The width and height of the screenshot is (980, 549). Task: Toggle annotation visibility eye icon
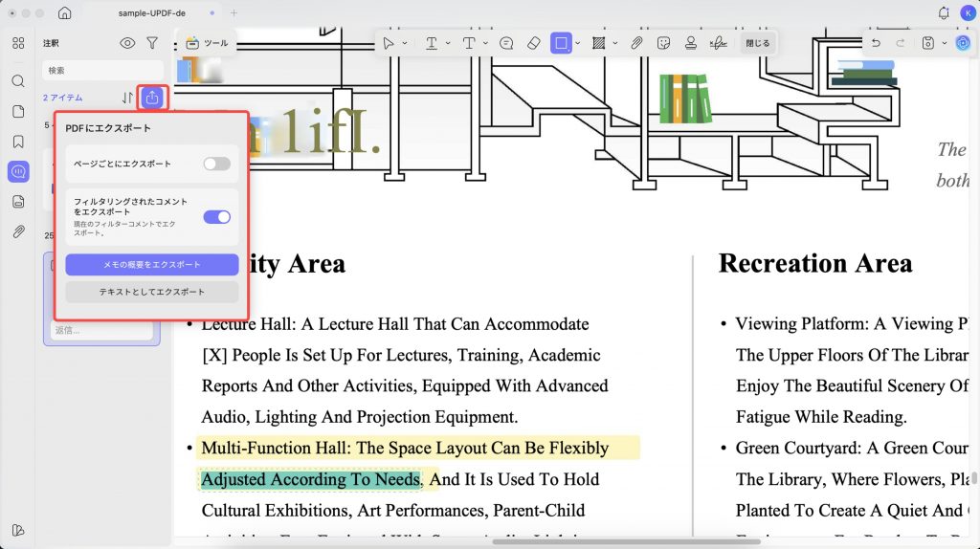pos(127,43)
